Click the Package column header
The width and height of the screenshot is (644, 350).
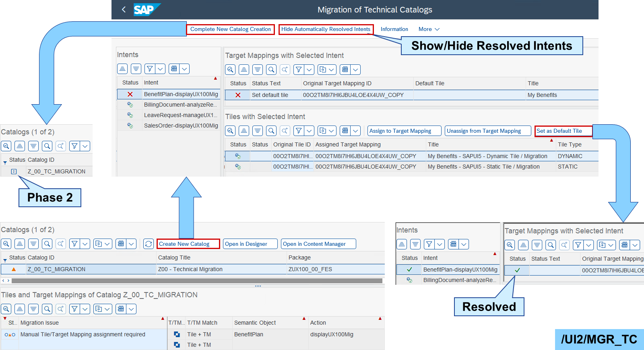coord(336,257)
